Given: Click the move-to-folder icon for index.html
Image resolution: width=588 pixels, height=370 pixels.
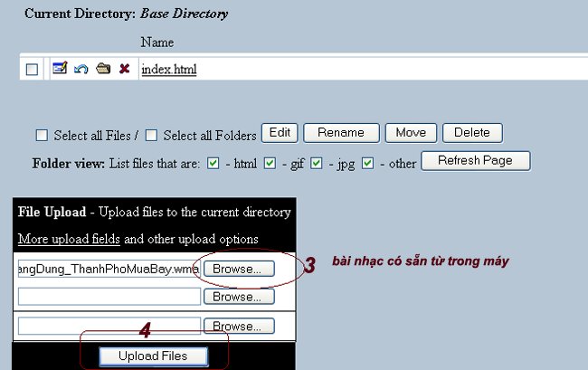Looking at the screenshot, I should pos(102,69).
